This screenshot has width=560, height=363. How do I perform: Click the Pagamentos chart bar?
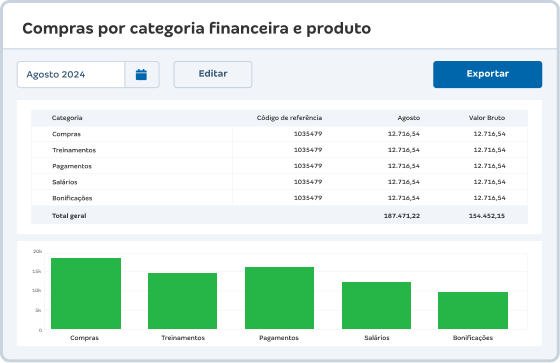pos(279,298)
